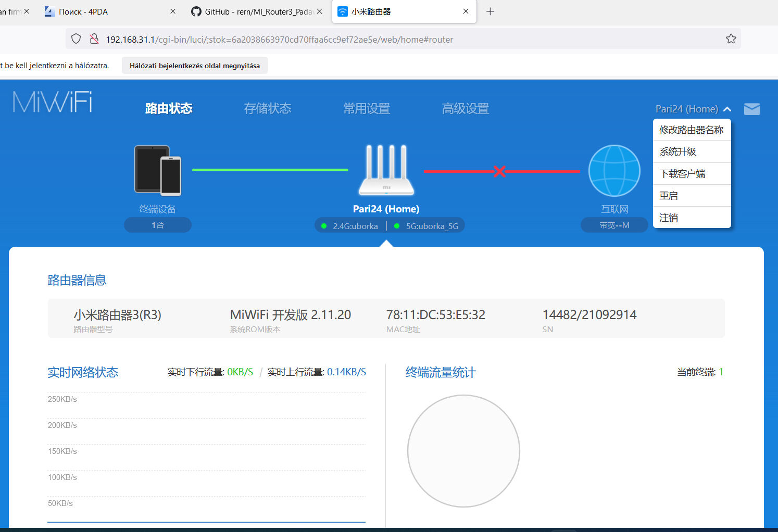Click the MAC address 78:11:DC:53:E5:32

tap(436, 315)
